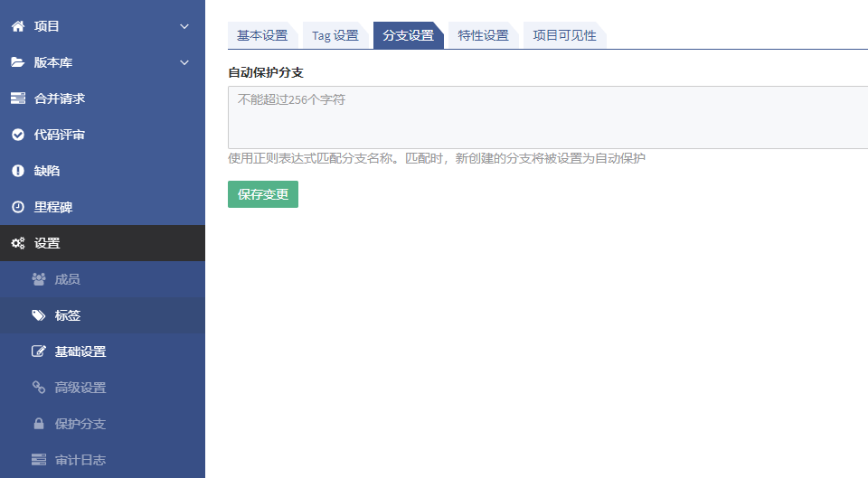868x478 pixels.
Task: Open 审计日志 in the sidebar
Action: coord(80,460)
